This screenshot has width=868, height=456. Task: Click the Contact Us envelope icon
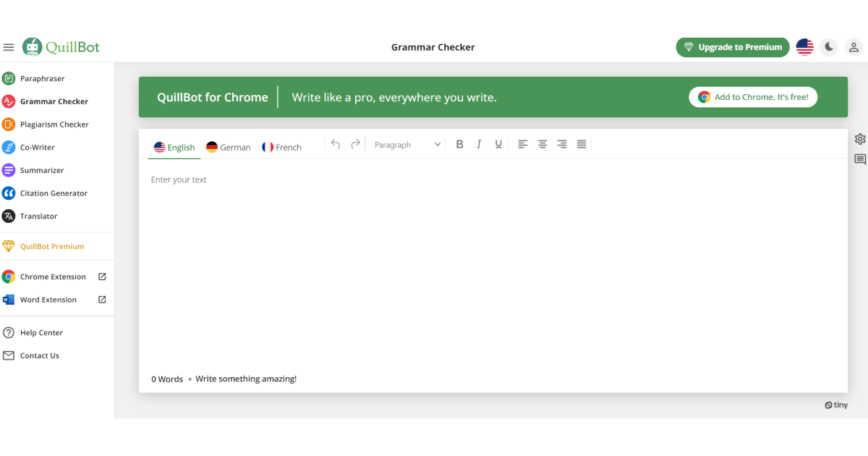(9, 355)
